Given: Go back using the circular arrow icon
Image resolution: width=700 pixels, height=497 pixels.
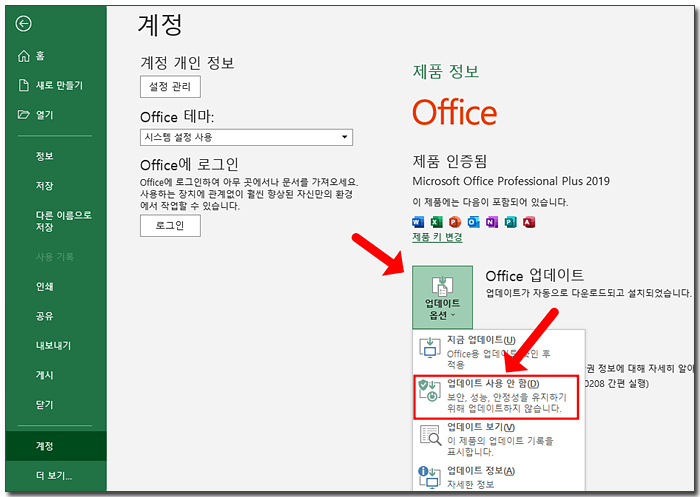Looking at the screenshot, I should tap(23, 24).
